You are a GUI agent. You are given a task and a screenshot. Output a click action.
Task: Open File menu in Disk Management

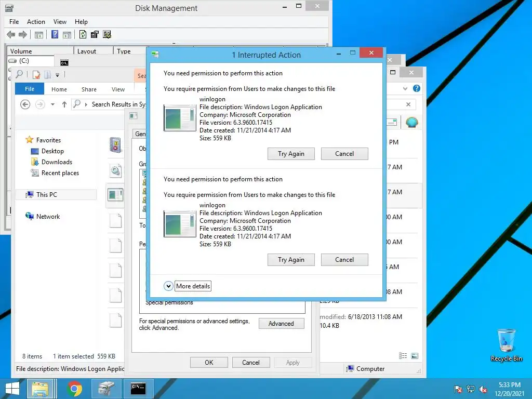[14, 22]
